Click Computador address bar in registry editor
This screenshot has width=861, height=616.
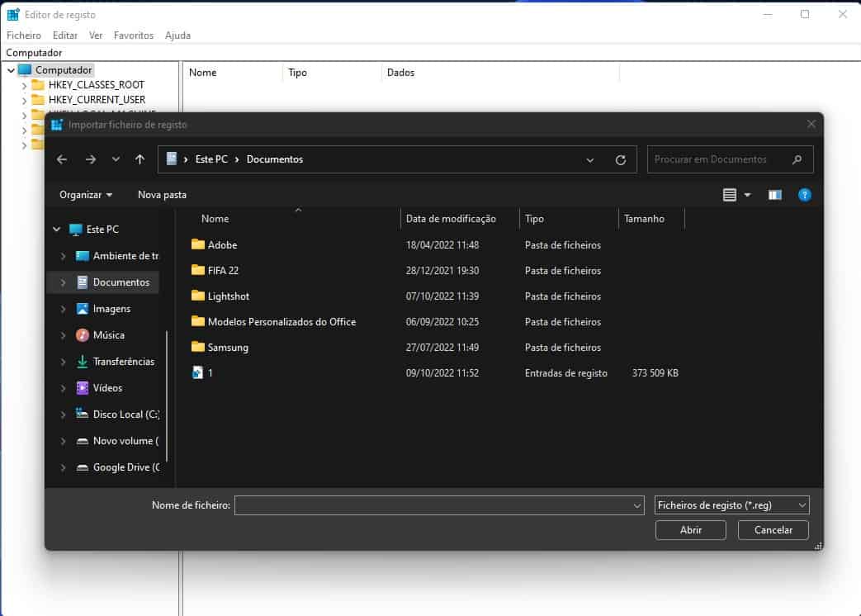[431, 53]
